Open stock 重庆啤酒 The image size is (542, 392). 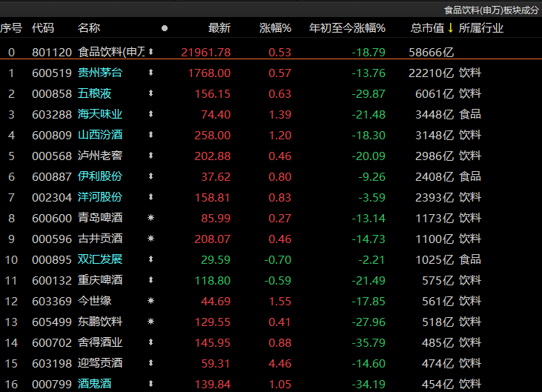pos(100,280)
